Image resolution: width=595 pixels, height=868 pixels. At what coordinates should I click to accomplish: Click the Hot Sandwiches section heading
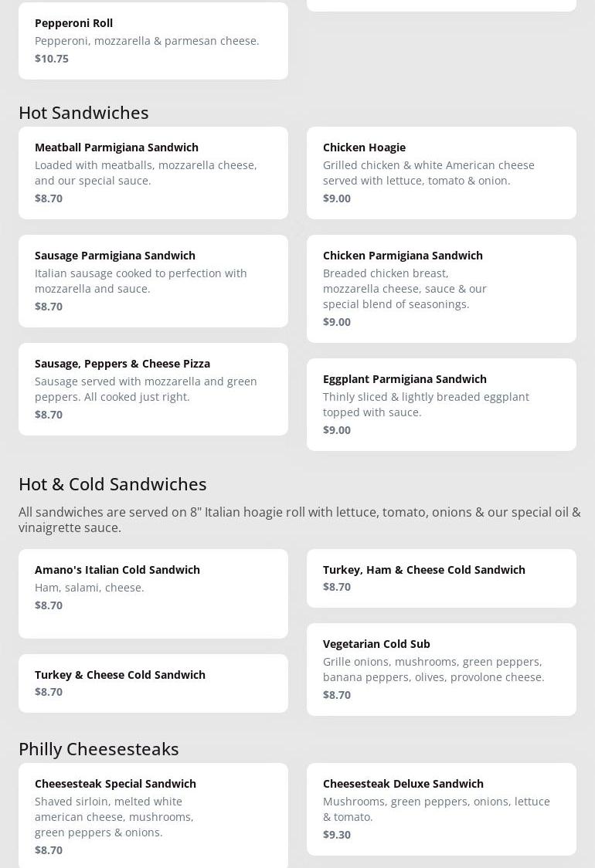(x=83, y=113)
